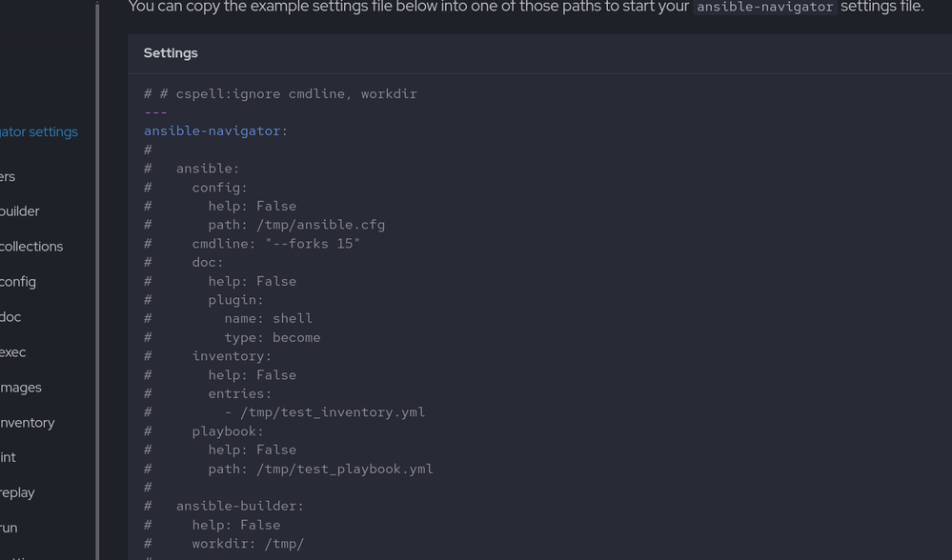Navigate to the doc sidebar link
The image size is (952, 560).
[x=10, y=317]
